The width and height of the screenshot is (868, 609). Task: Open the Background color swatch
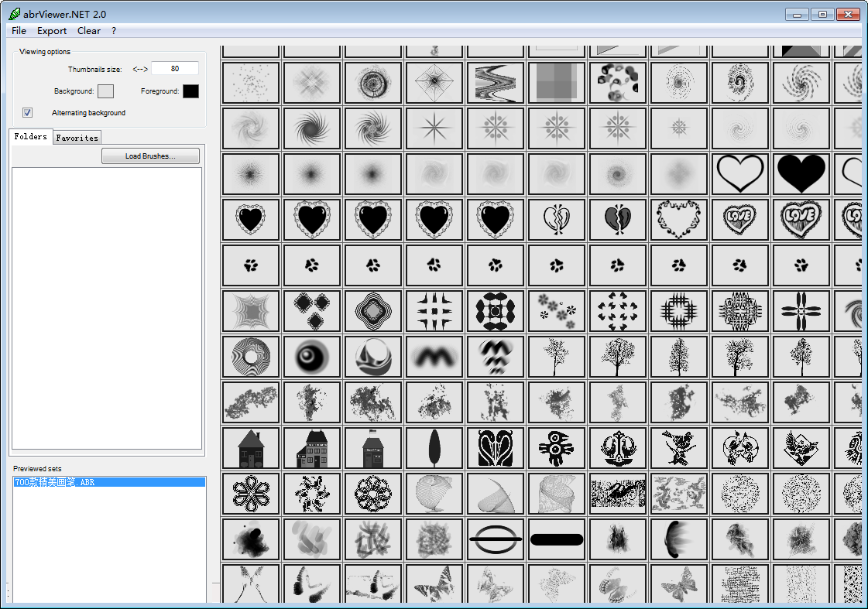105,91
